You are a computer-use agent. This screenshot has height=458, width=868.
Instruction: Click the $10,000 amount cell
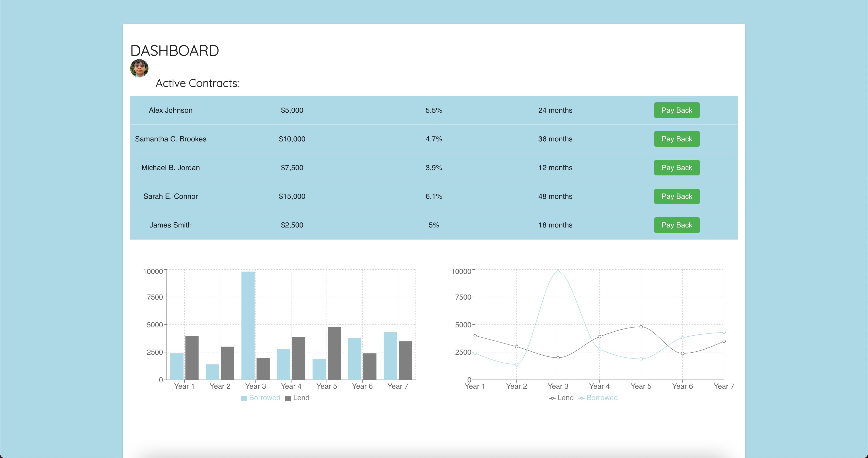292,139
